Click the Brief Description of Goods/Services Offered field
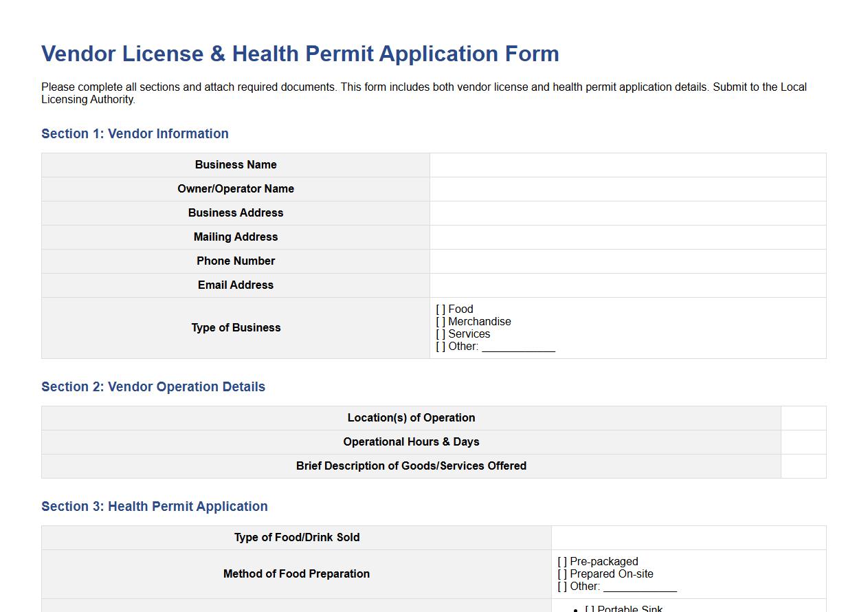The image size is (868, 612). tap(803, 466)
